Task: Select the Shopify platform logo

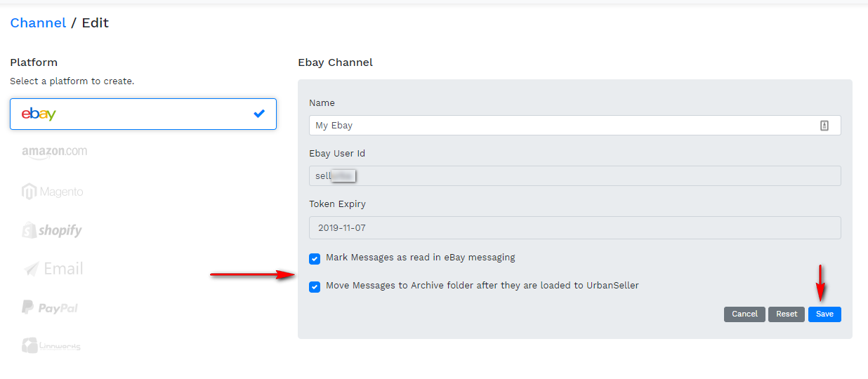Action: pos(52,230)
